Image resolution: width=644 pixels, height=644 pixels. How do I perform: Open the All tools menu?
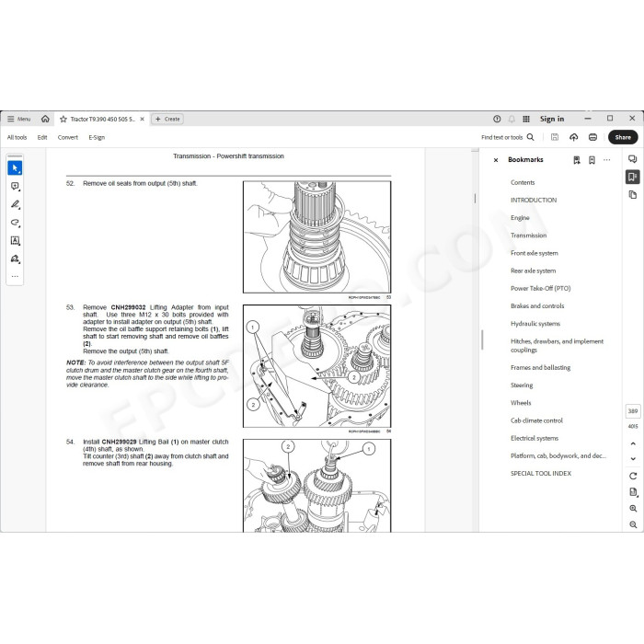(17, 138)
